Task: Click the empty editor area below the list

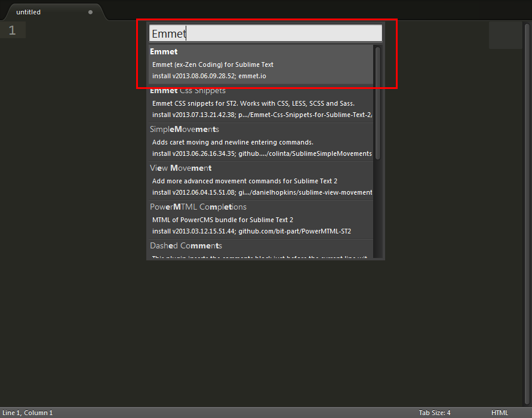Action: click(x=266, y=334)
